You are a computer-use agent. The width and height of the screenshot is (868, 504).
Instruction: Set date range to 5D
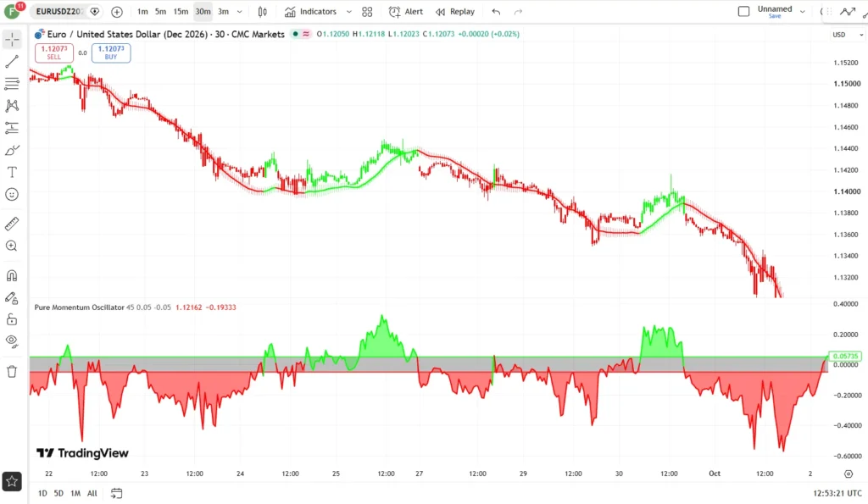click(58, 493)
